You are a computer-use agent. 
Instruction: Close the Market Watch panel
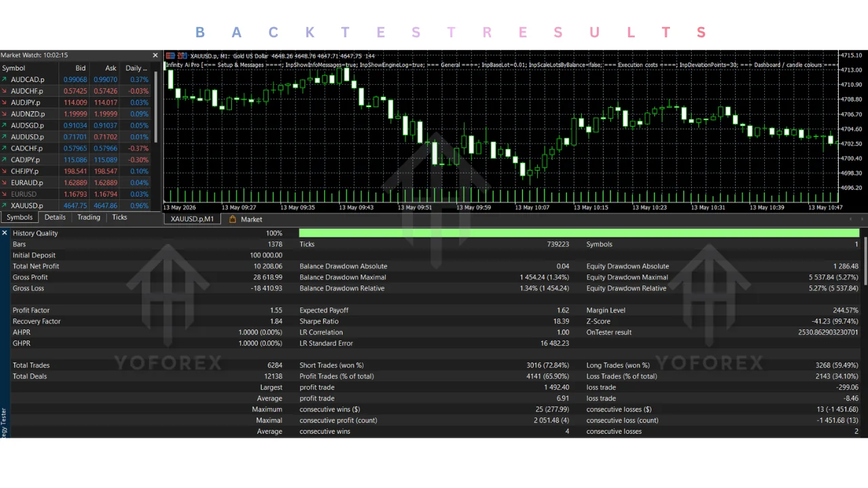coord(155,56)
